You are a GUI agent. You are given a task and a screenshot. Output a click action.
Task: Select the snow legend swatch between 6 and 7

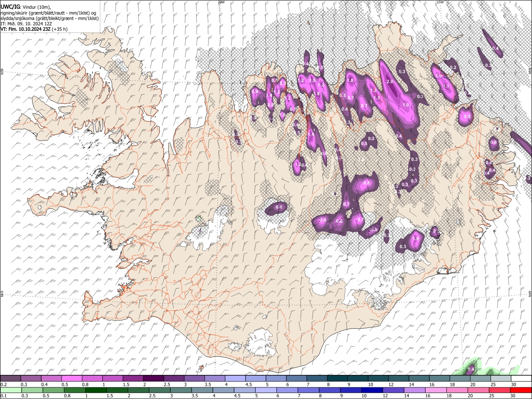pos(296,379)
